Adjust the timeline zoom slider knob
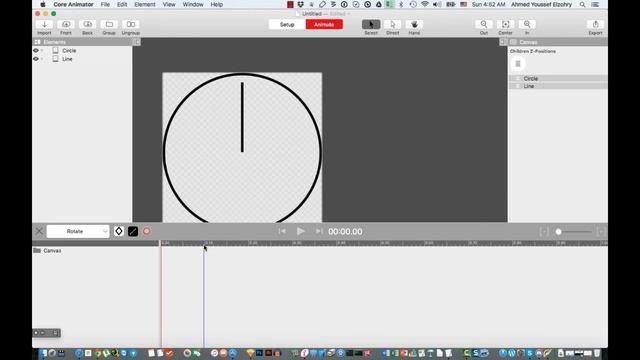The image size is (640, 360). 558,232
